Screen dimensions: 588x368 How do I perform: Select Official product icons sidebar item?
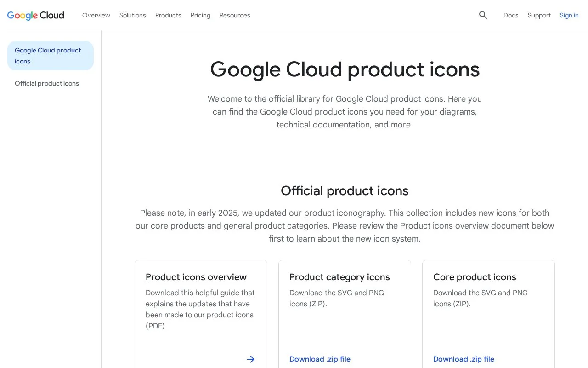(x=47, y=83)
